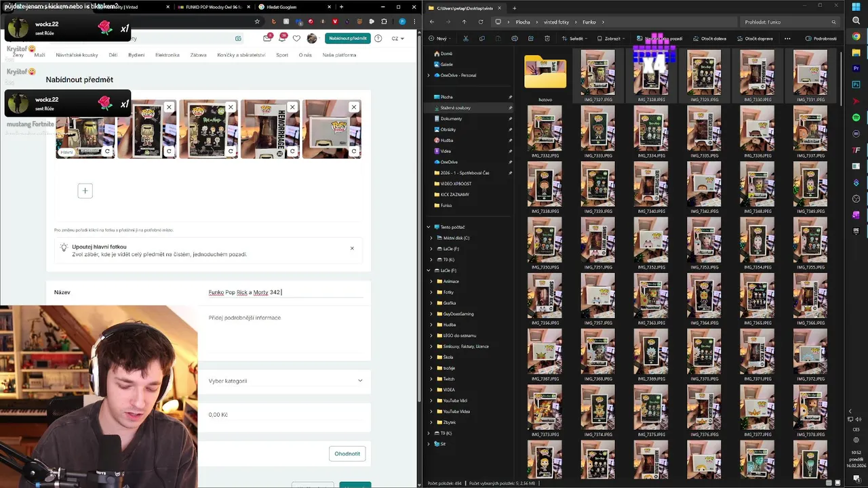Open new Chrome tab
The width and height of the screenshot is (868, 488).
(x=341, y=7)
